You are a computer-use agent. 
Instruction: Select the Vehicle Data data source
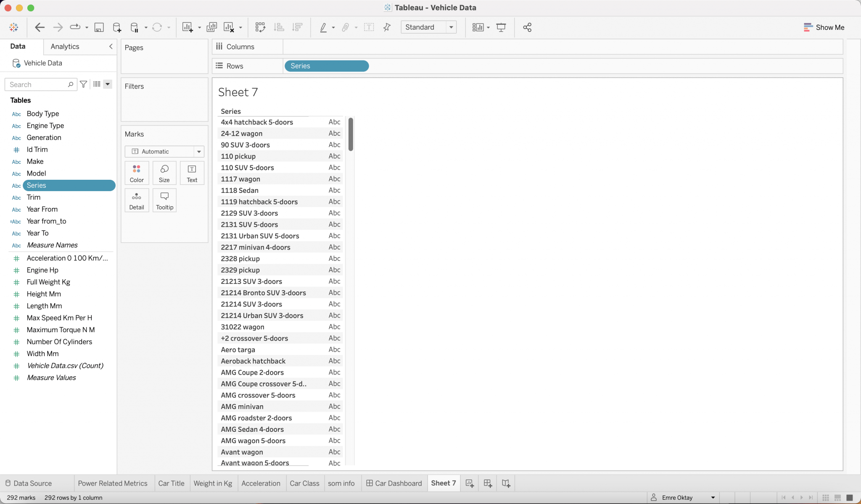(x=43, y=63)
